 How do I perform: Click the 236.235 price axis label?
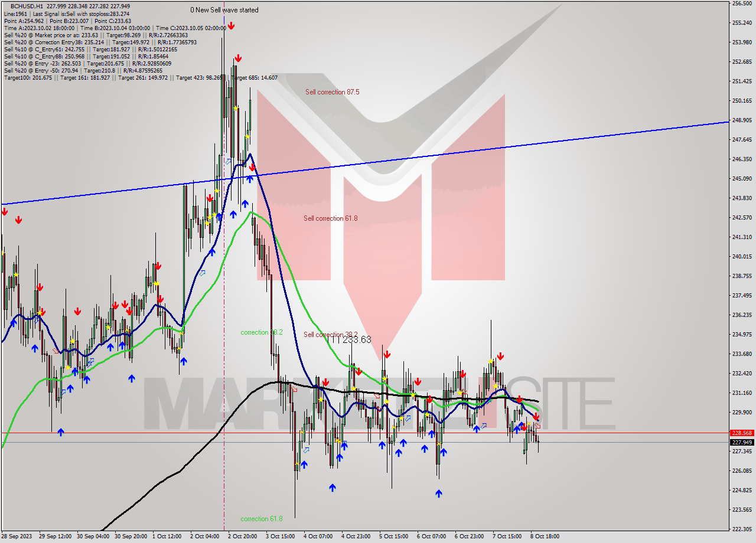[741, 315]
